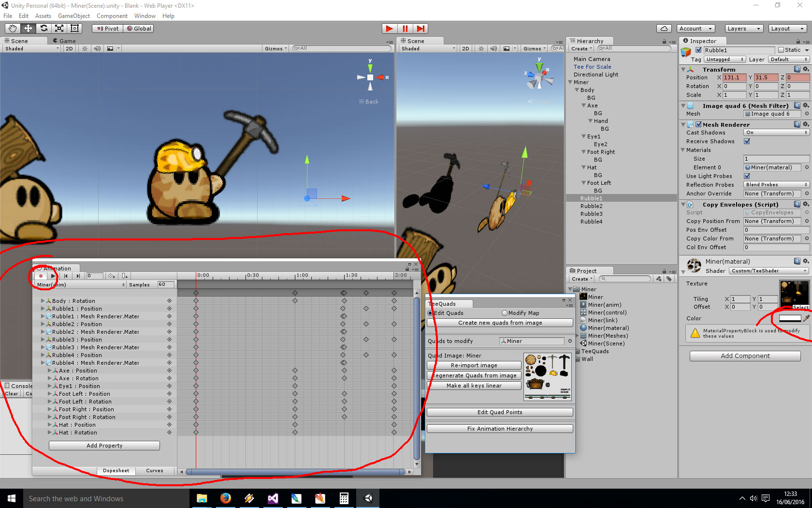Open the GameObject menu

[73, 16]
